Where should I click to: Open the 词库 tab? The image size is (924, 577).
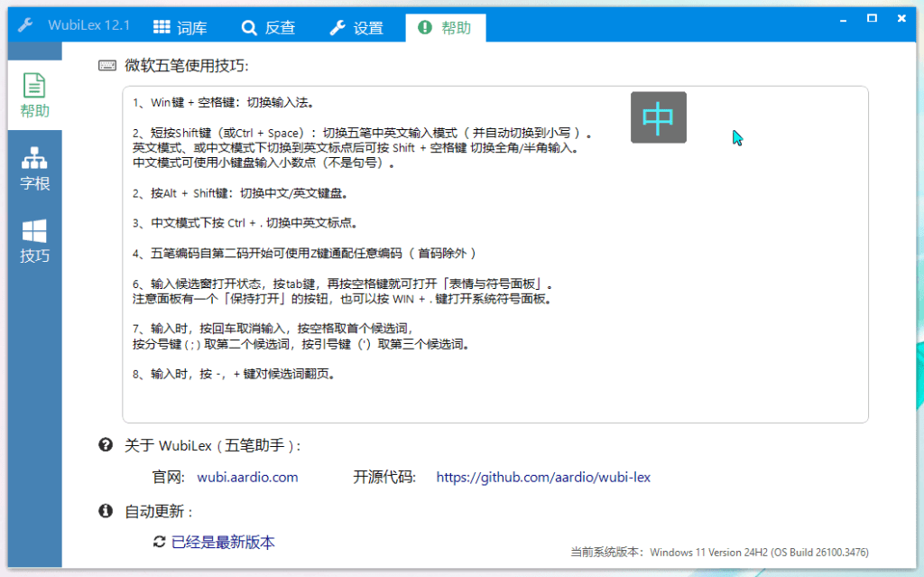click(x=180, y=28)
